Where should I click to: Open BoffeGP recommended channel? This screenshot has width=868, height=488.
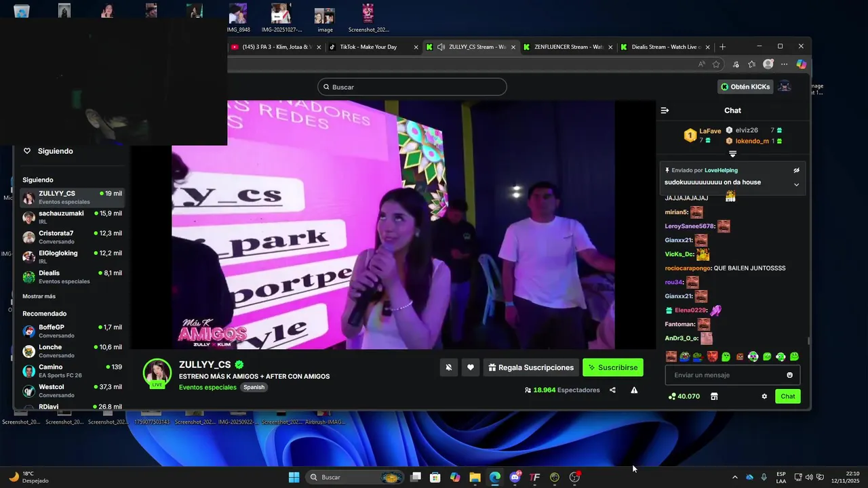coord(72,331)
